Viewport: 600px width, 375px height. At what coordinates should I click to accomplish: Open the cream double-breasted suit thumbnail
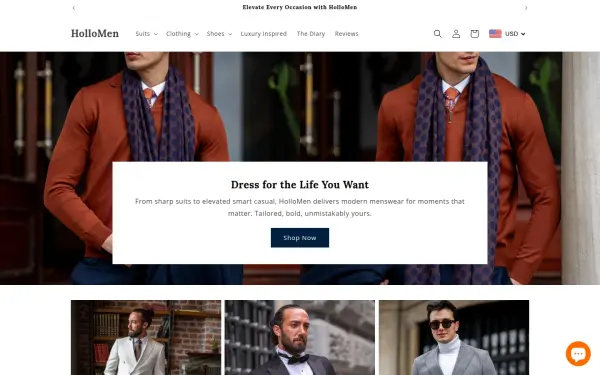[146, 338]
